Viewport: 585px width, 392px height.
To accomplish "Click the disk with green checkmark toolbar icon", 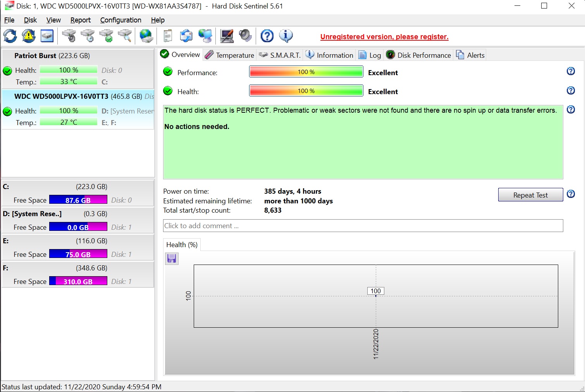I will pos(107,36).
